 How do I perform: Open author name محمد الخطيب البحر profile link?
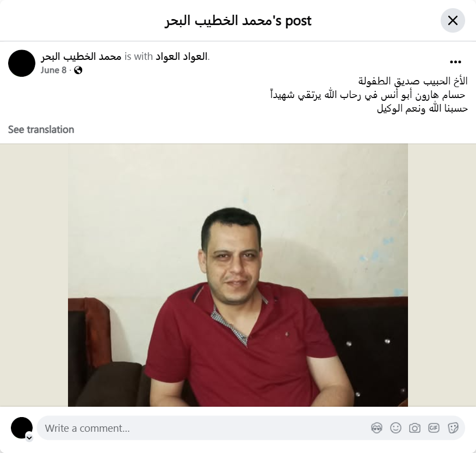click(x=81, y=57)
